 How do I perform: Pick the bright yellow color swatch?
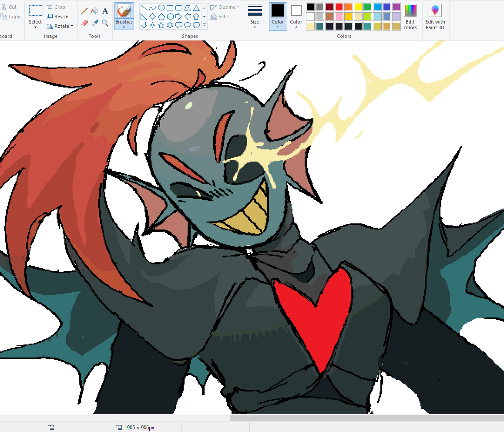[358, 7]
